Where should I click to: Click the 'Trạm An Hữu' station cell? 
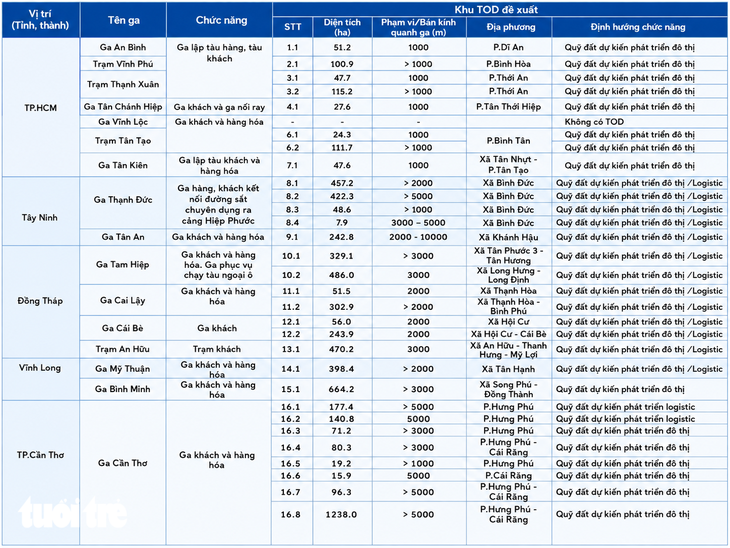(x=123, y=349)
